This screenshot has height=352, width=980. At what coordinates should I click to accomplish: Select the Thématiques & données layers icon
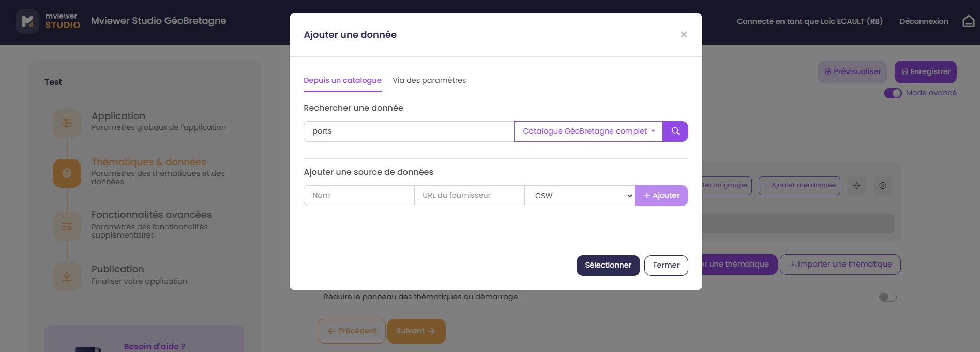67,173
